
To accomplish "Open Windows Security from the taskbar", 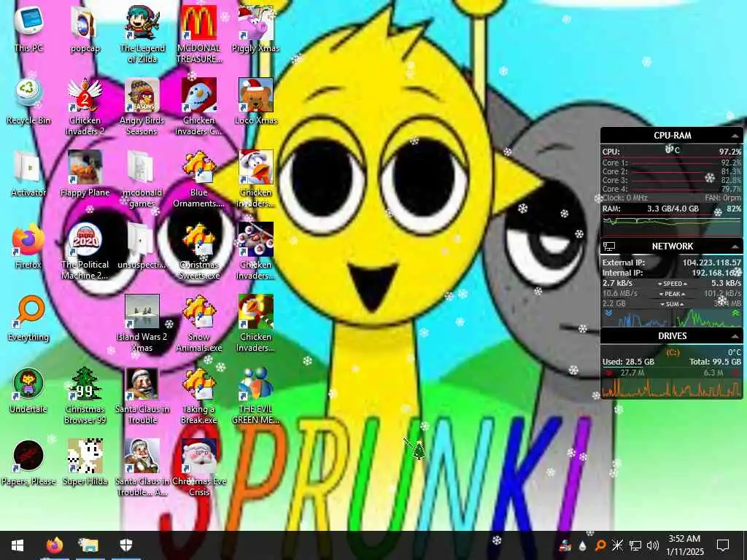I will 125,545.
